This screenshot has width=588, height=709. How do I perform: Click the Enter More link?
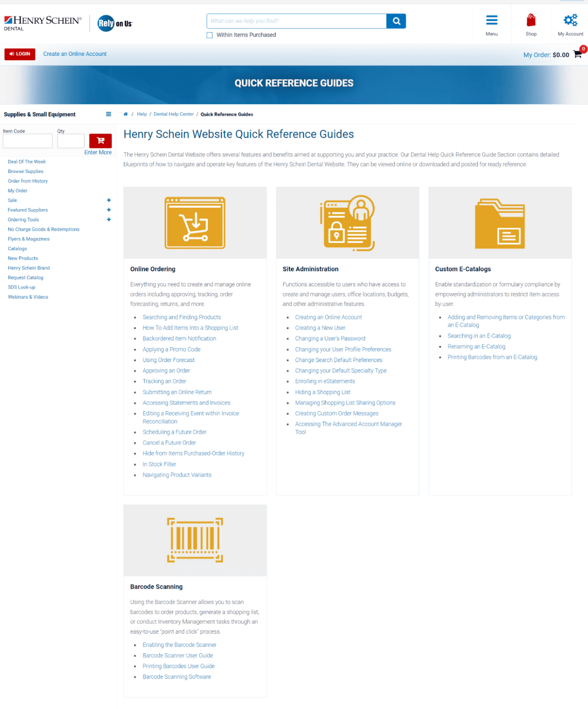coord(98,152)
